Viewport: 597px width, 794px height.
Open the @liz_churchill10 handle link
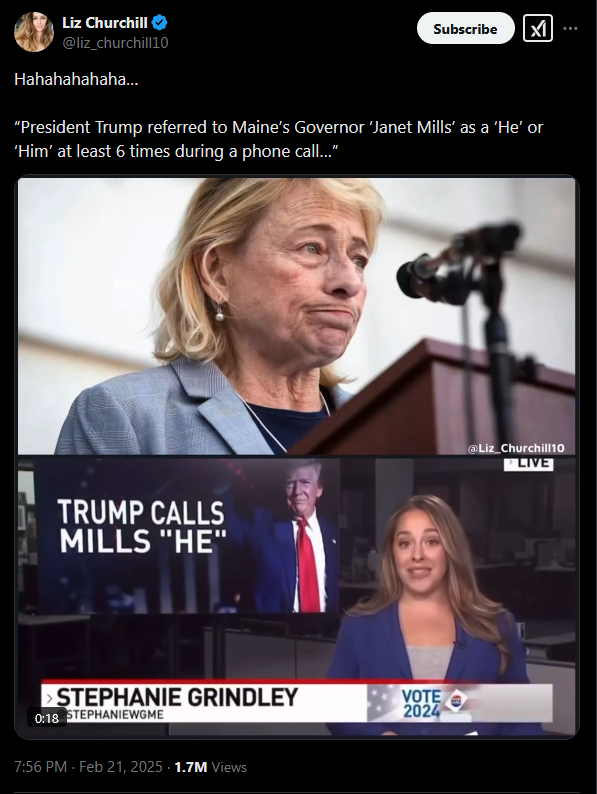click(115, 43)
